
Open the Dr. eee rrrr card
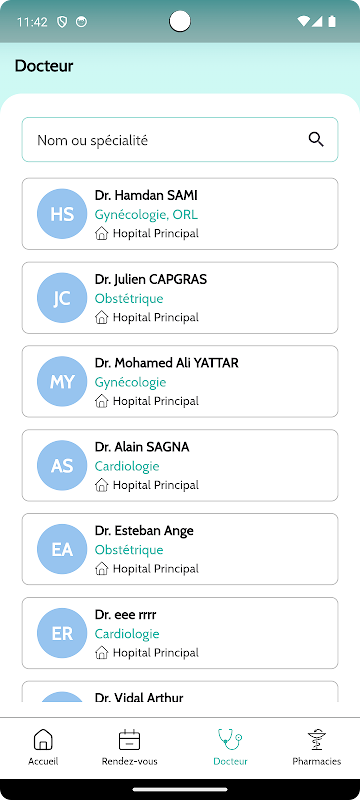[180, 633]
